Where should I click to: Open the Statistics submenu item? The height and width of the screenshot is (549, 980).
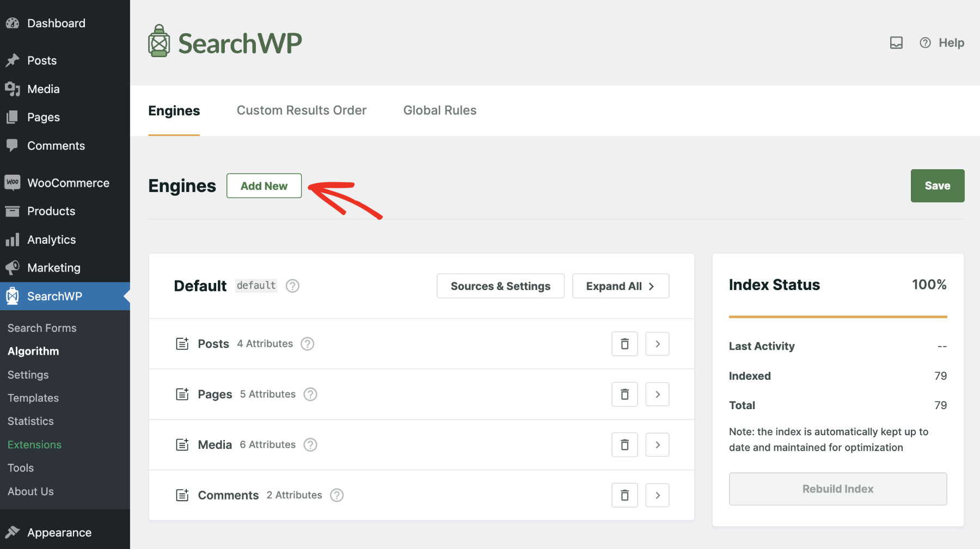[x=30, y=422]
